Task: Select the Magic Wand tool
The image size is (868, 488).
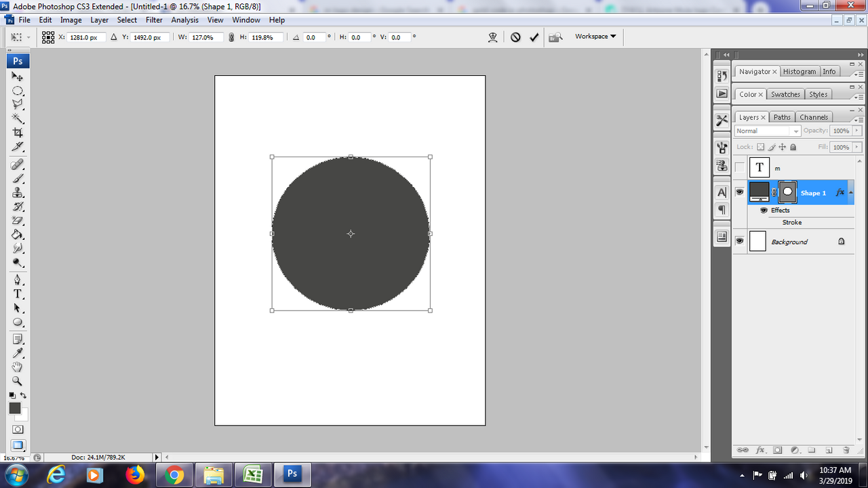Action: point(18,118)
